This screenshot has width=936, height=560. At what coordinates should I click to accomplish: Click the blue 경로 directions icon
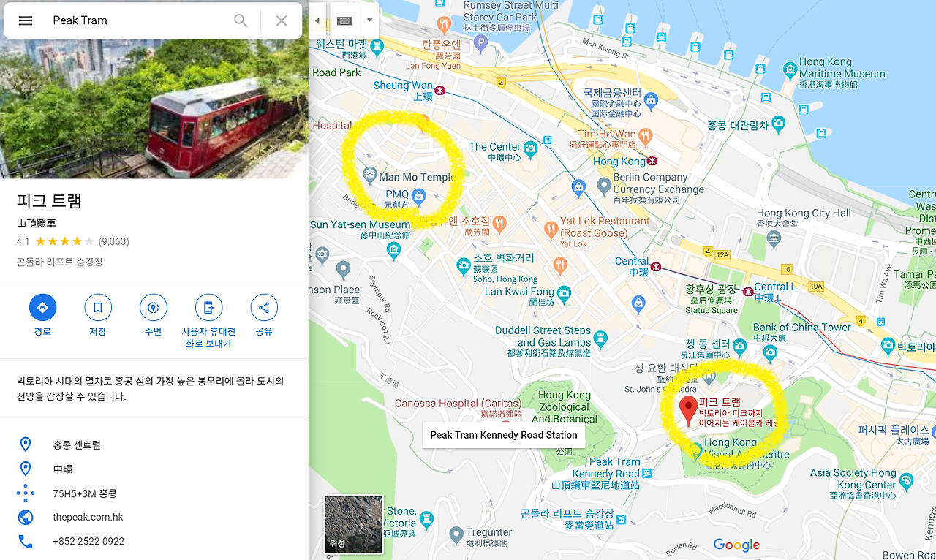(42, 308)
